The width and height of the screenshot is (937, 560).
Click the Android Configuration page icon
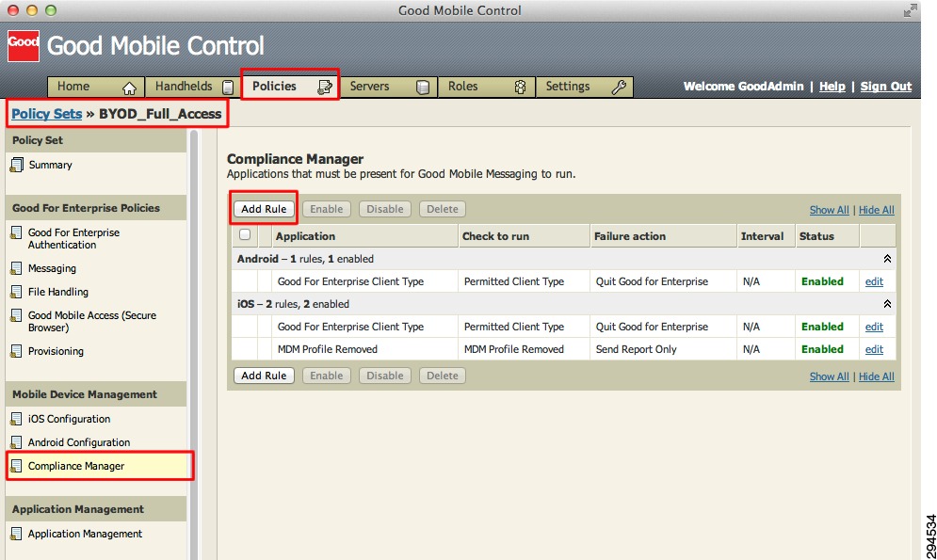(17, 442)
